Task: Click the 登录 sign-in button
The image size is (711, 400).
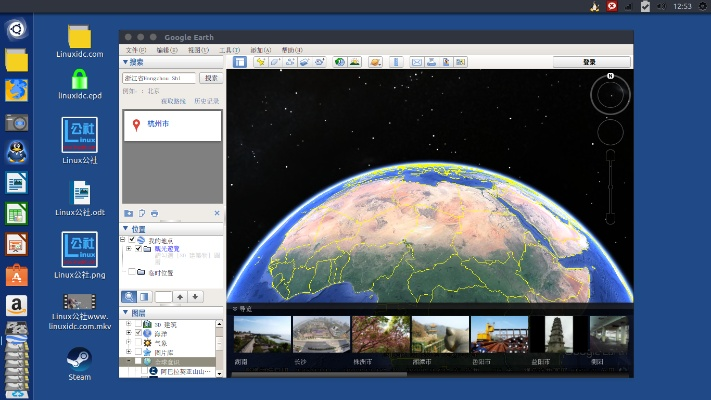Action: (591, 62)
